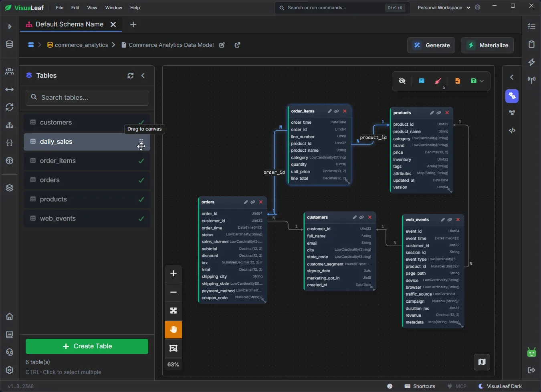The height and width of the screenshot is (392, 541).
Task: Click the Generate button
Action: 432,45
